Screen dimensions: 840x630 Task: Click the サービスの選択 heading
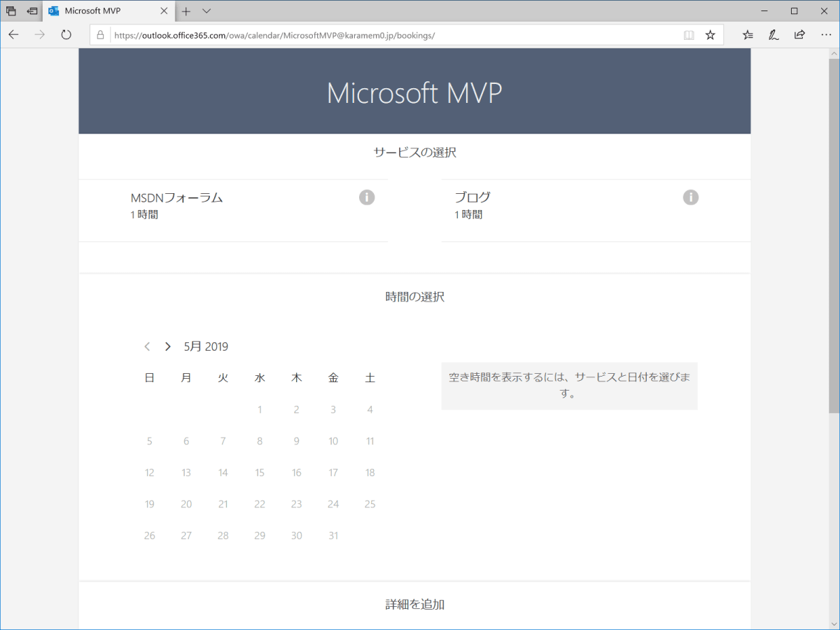(414, 152)
